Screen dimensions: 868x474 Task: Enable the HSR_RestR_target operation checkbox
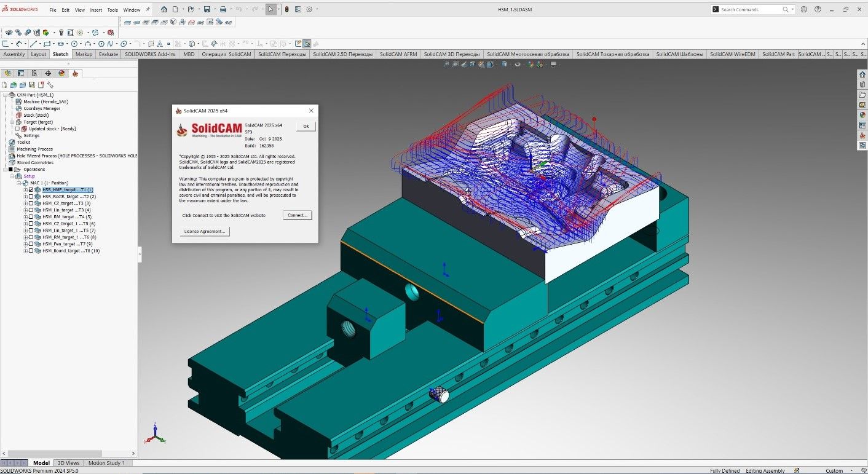point(31,196)
